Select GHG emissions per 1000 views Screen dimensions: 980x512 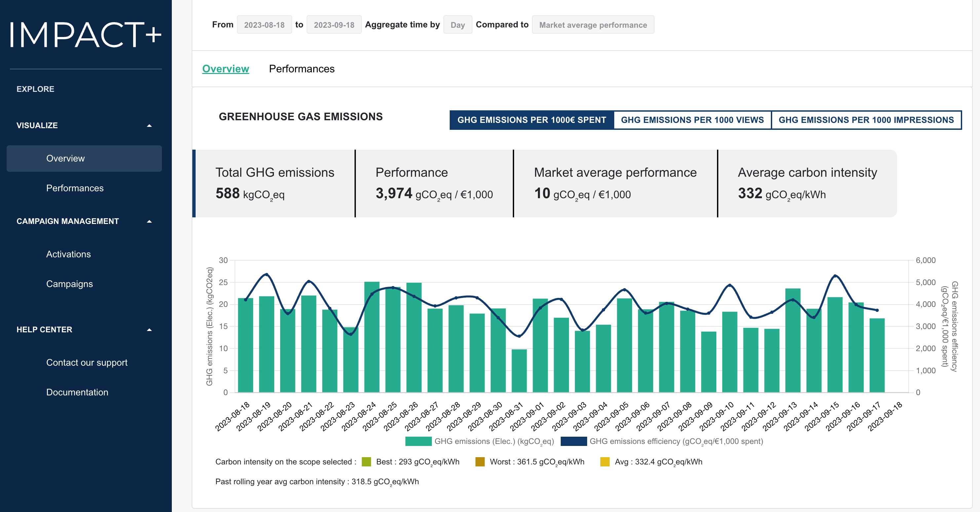click(692, 120)
